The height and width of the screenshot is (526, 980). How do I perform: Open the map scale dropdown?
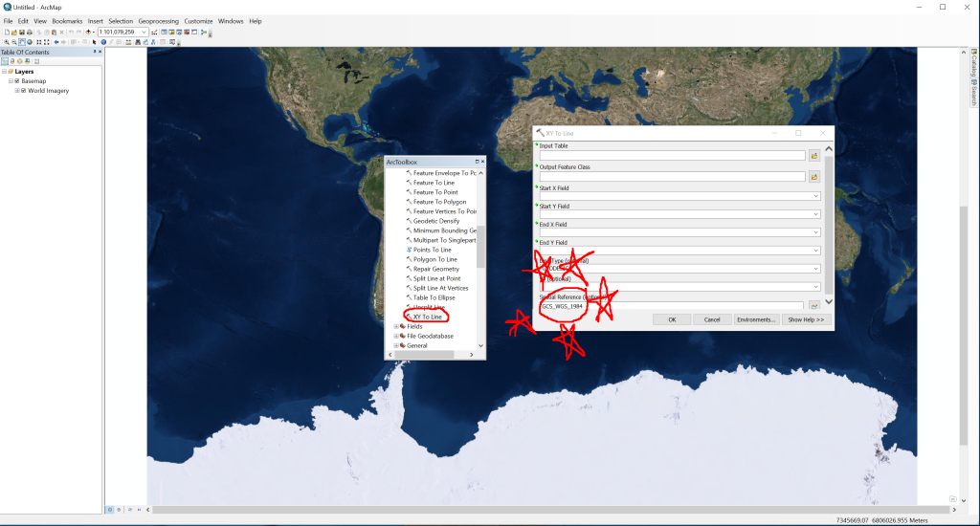(144, 32)
